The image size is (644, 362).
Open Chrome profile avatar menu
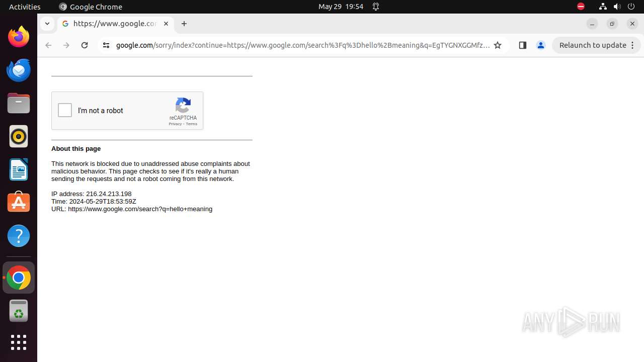tap(541, 45)
